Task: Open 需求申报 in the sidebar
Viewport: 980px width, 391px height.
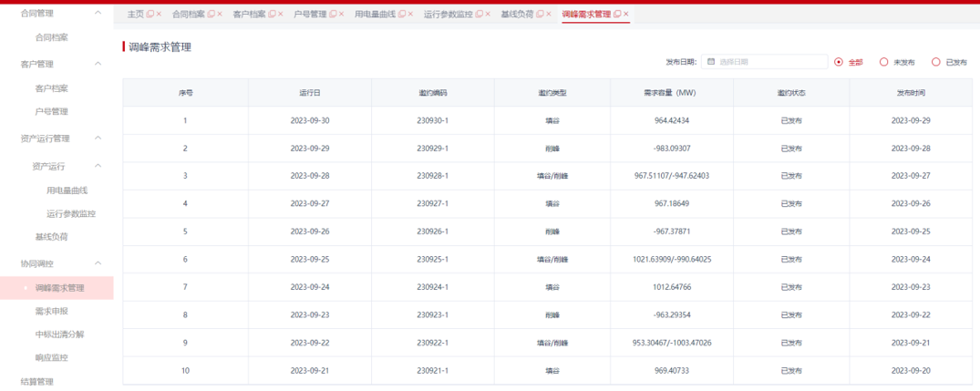Action: click(51, 311)
